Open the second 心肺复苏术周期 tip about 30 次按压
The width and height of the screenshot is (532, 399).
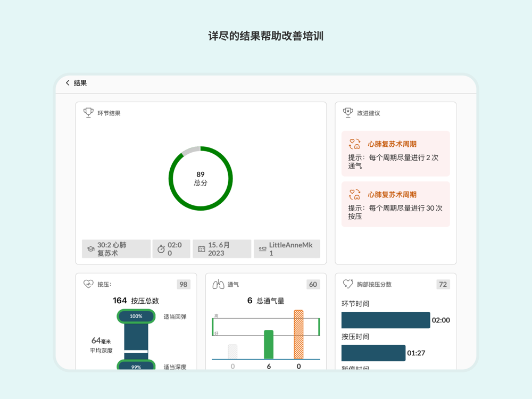[396, 204]
